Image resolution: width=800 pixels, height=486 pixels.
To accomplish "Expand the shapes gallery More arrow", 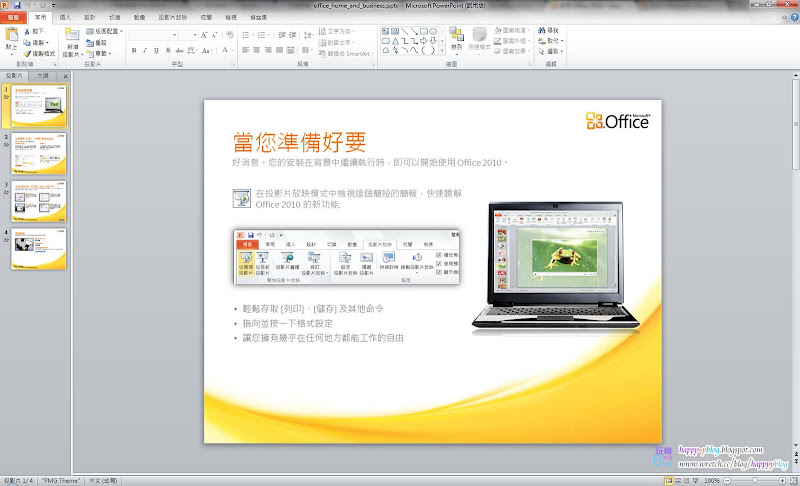I will coord(442,50).
